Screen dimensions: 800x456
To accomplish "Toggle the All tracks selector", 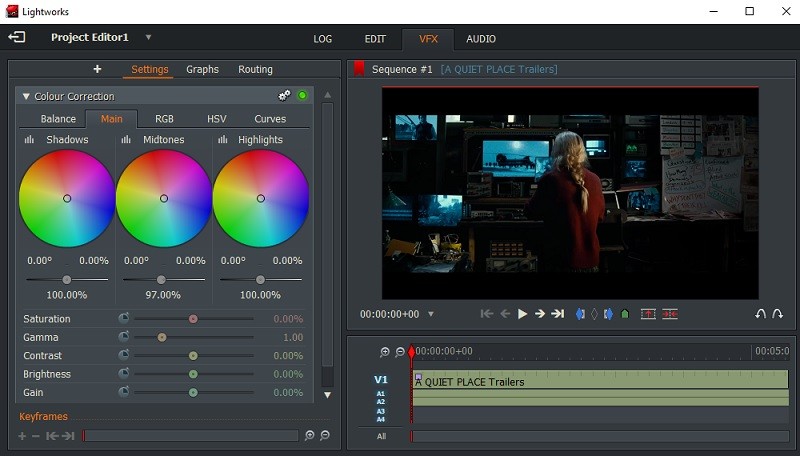I will [x=381, y=436].
